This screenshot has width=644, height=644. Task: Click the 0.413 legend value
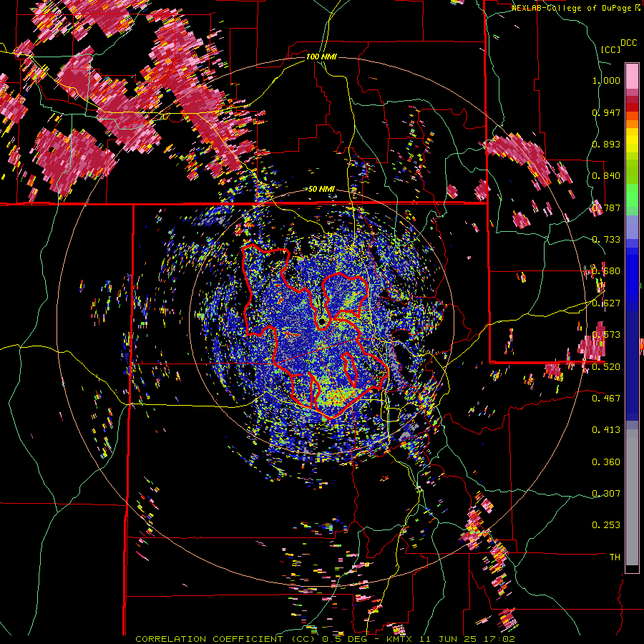tap(606, 430)
